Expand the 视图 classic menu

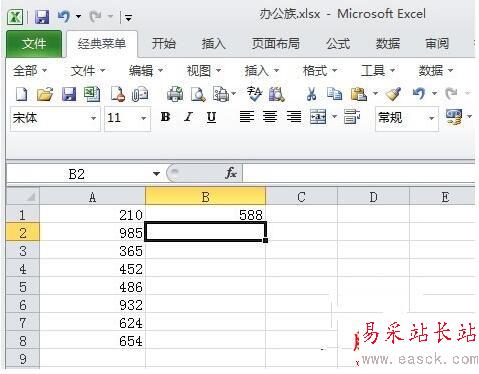tap(204, 71)
